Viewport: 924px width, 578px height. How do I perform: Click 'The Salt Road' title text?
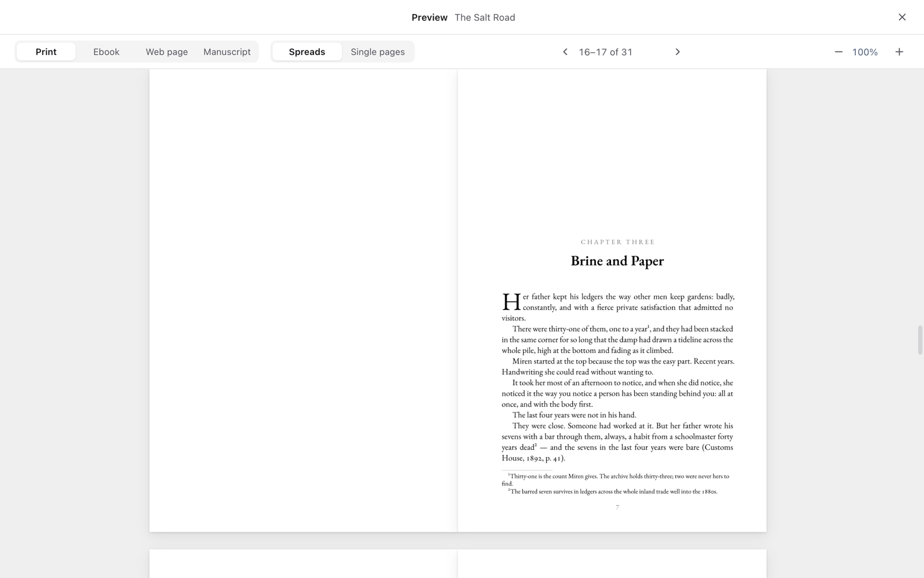(485, 17)
